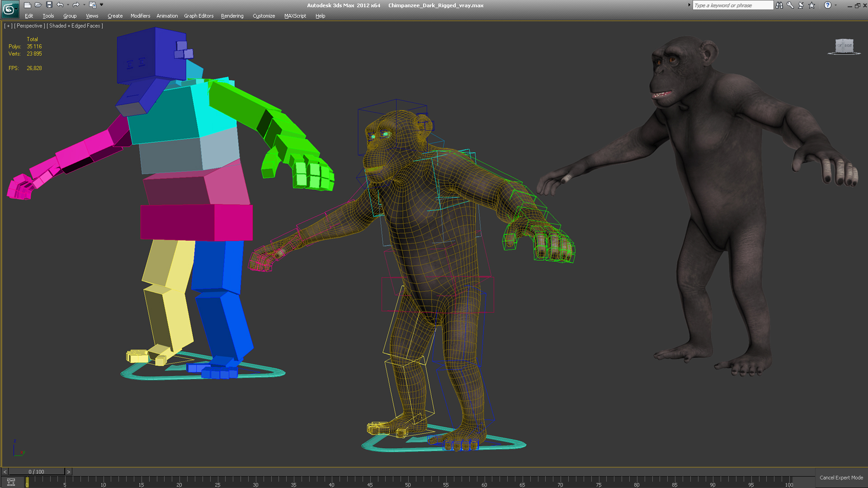Open a file with the folder icon
Screen dimensions: 868x488
click(38, 5)
